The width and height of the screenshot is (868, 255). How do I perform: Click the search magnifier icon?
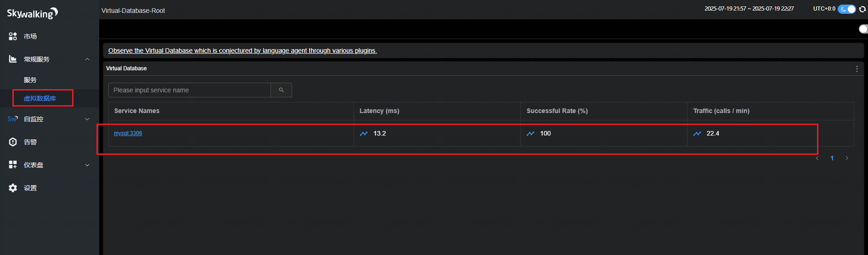tap(281, 90)
